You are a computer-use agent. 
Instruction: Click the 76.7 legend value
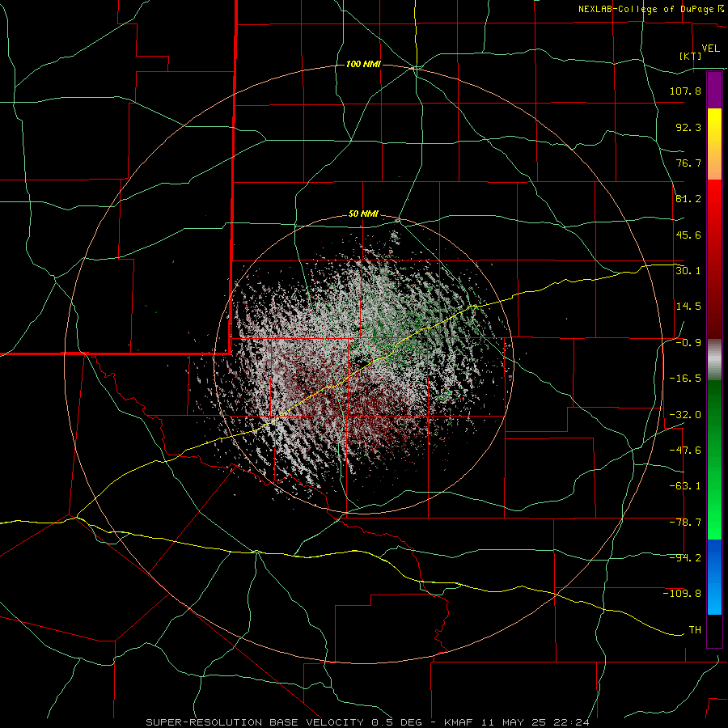tap(688, 163)
